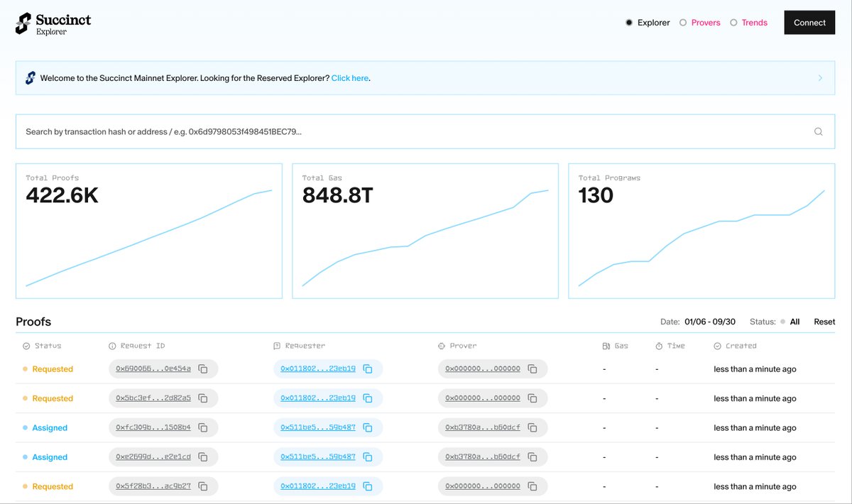Click the search magnifier icon
Image resolution: width=852 pixels, height=504 pixels.
pyautogui.click(x=818, y=131)
